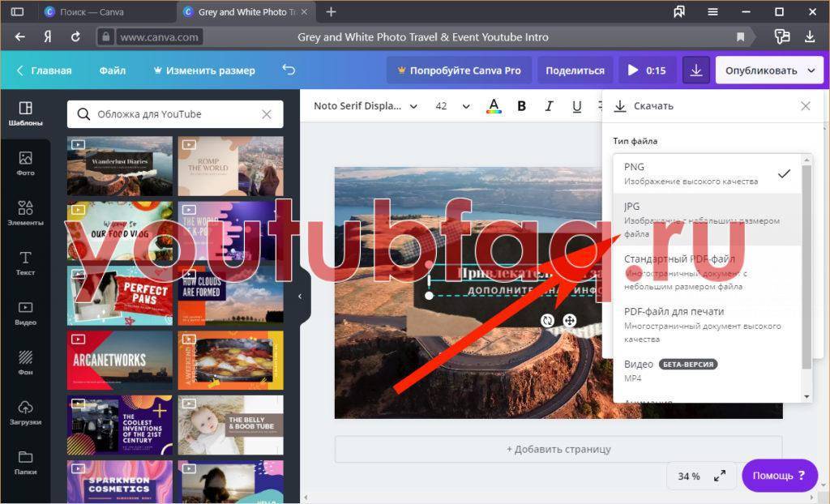The image size is (830, 504).
Task: Open the Загрузки uploads panel
Action: [x=25, y=412]
